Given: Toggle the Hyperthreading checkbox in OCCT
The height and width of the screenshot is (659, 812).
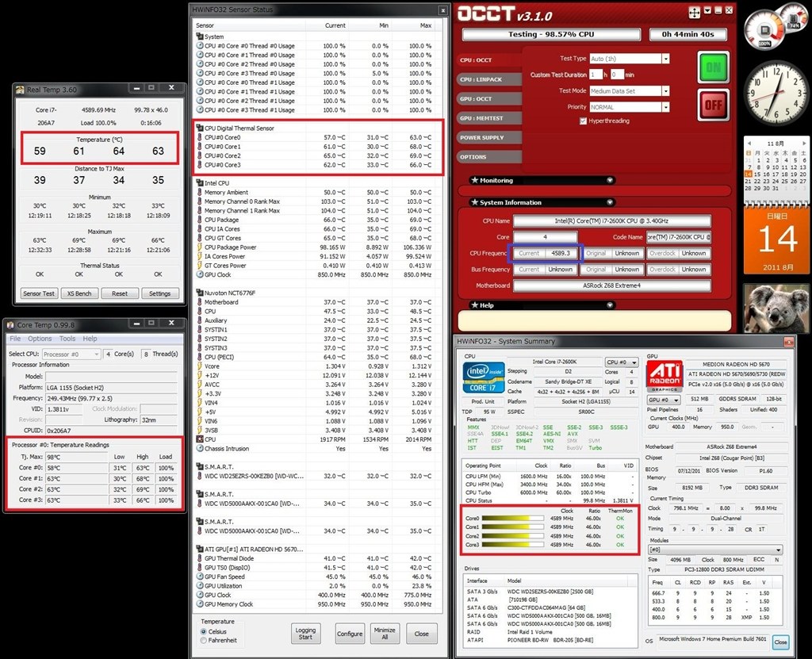Looking at the screenshot, I should [583, 121].
